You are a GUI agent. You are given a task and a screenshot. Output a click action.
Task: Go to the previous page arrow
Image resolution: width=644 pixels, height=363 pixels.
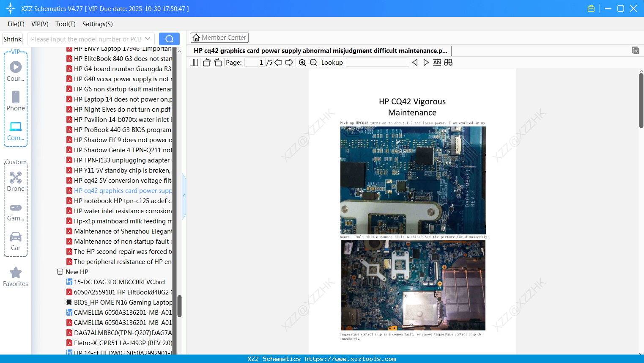coord(278,62)
